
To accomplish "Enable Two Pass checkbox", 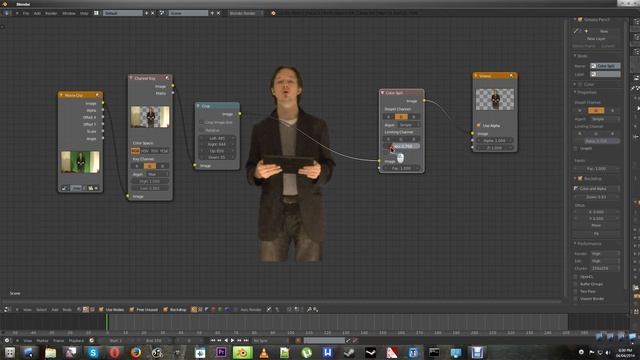I will [576, 291].
